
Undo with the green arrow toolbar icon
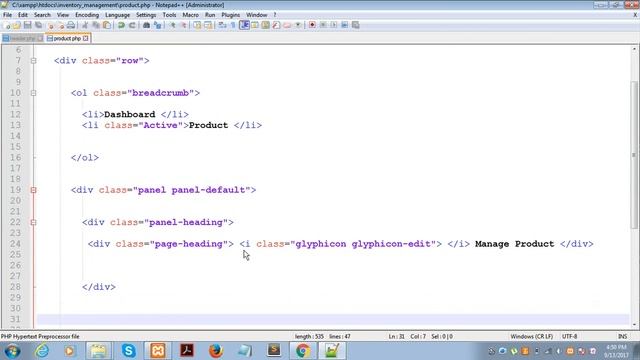coord(121,25)
